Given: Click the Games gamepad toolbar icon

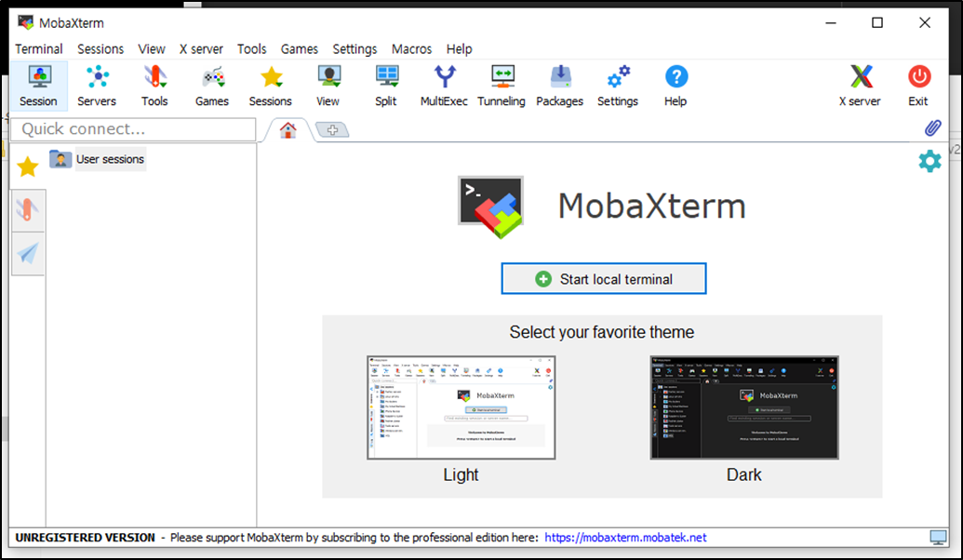Looking at the screenshot, I should pos(212,86).
